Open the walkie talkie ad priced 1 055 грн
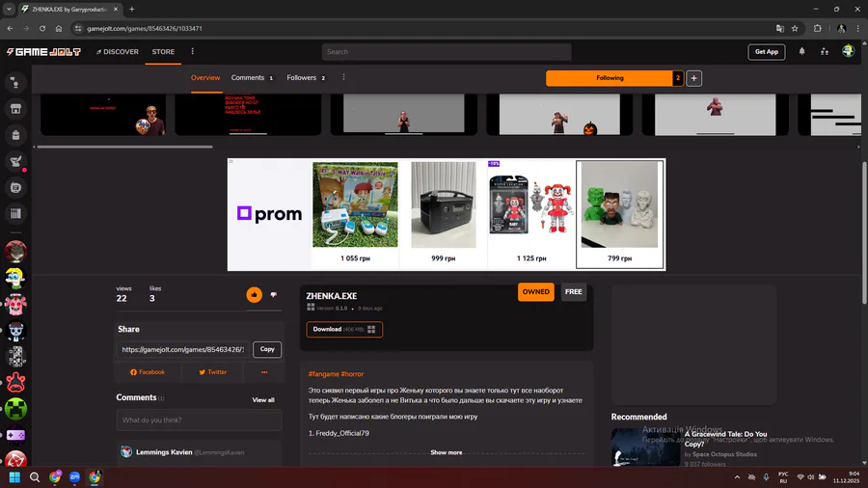This screenshot has width=868, height=488. [x=355, y=213]
